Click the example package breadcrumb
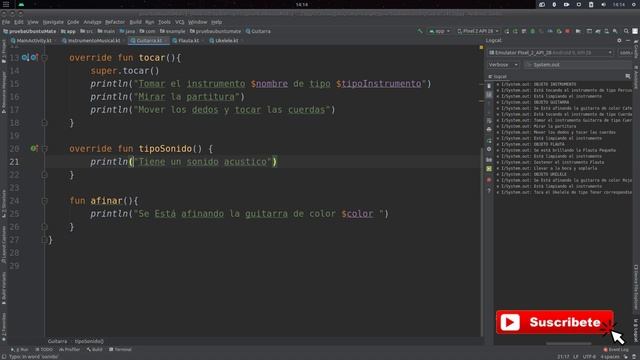This screenshot has width=640, height=360. 172,31
